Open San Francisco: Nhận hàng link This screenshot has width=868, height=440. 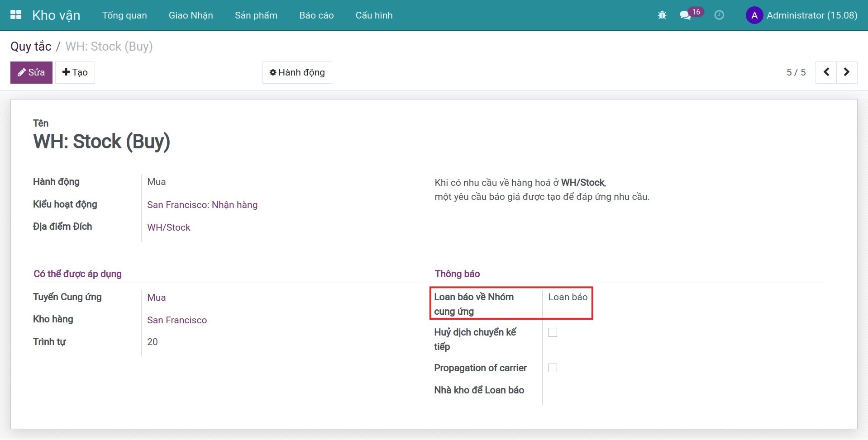click(x=202, y=205)
